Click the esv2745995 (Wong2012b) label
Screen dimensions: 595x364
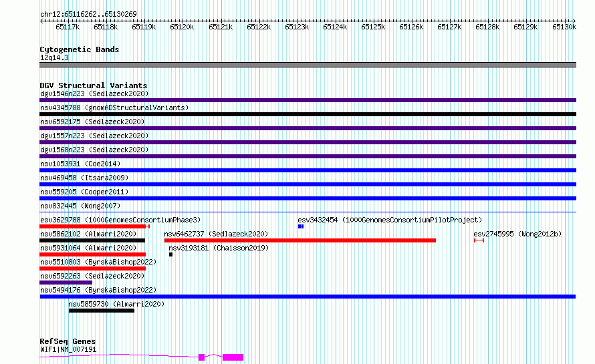(x=517, y=234)
